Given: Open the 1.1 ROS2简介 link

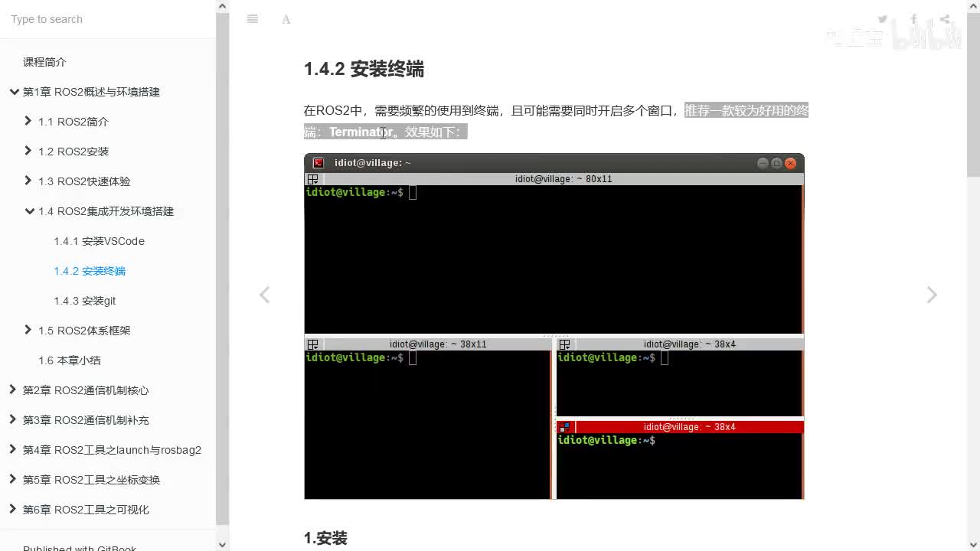Looking at the screenshot, I should (73, 122).
